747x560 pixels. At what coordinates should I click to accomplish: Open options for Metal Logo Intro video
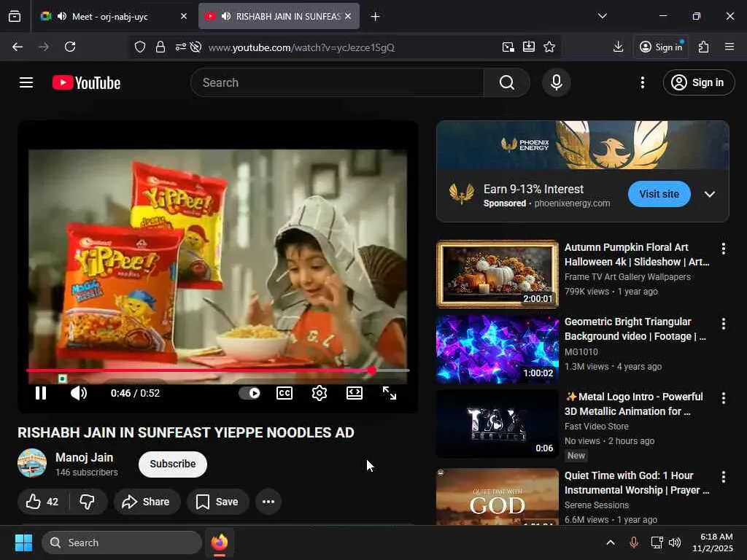724,398
